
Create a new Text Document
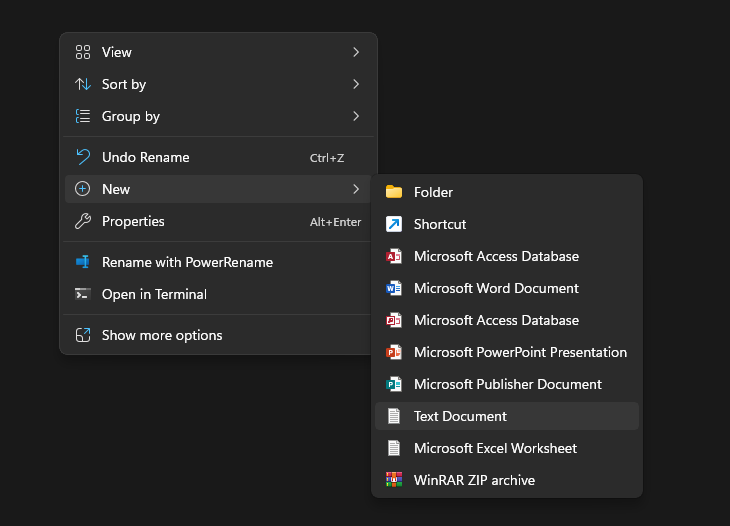[460, 416]
